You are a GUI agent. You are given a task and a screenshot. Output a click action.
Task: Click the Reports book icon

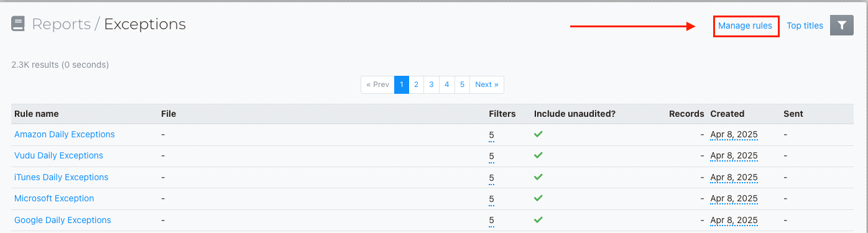click(x=17, y=24)
